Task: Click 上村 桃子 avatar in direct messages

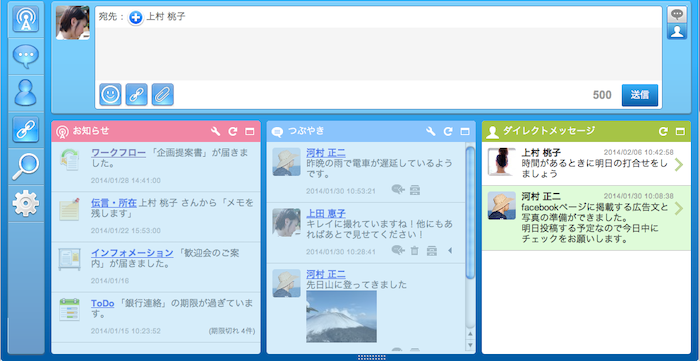Action: point(502,162)
